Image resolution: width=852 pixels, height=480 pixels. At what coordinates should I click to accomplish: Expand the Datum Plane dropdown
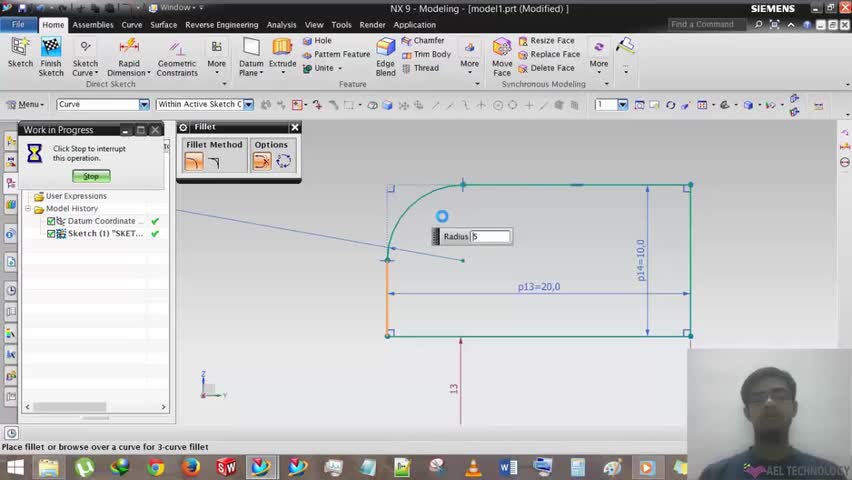pyautogui.click(x=261, y=73)
